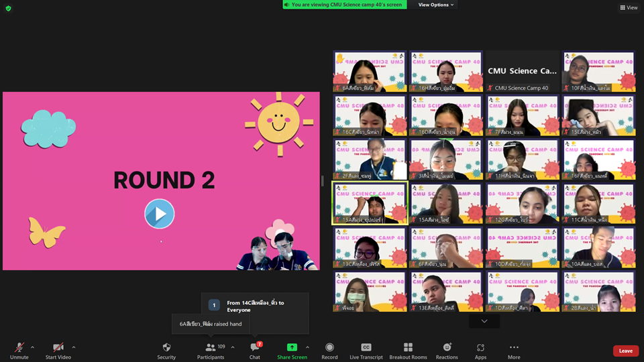Start recording with the Record button
644x362 pixels.
[329, 350]
